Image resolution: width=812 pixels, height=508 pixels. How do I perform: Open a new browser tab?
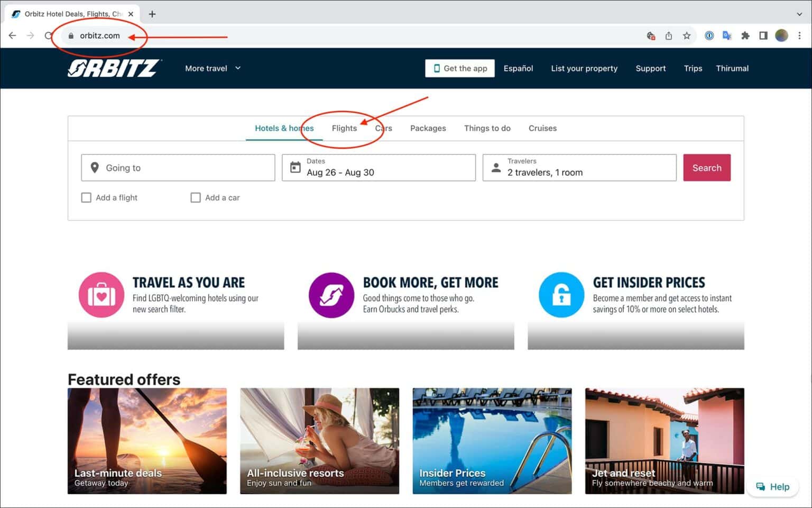coord(152,14)
